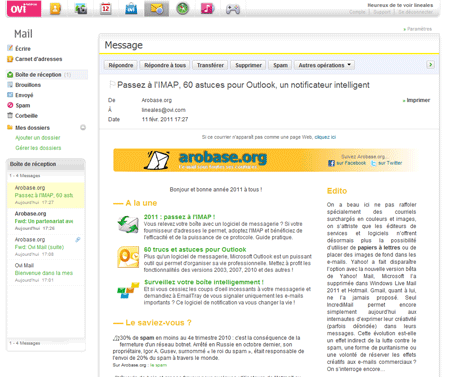Open the Spam folder in sidebar

23,106
